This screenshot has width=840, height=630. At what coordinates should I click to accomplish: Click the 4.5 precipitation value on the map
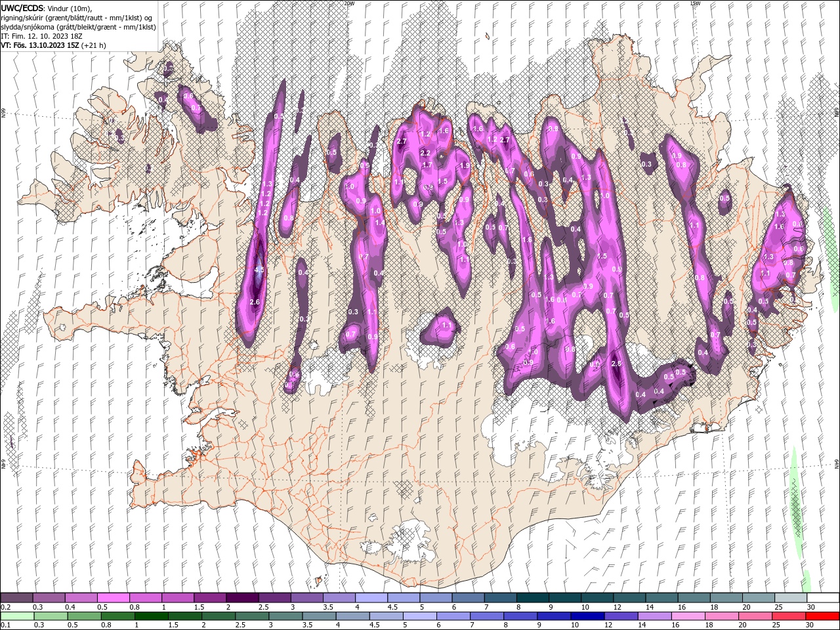(x=259, y=270)
